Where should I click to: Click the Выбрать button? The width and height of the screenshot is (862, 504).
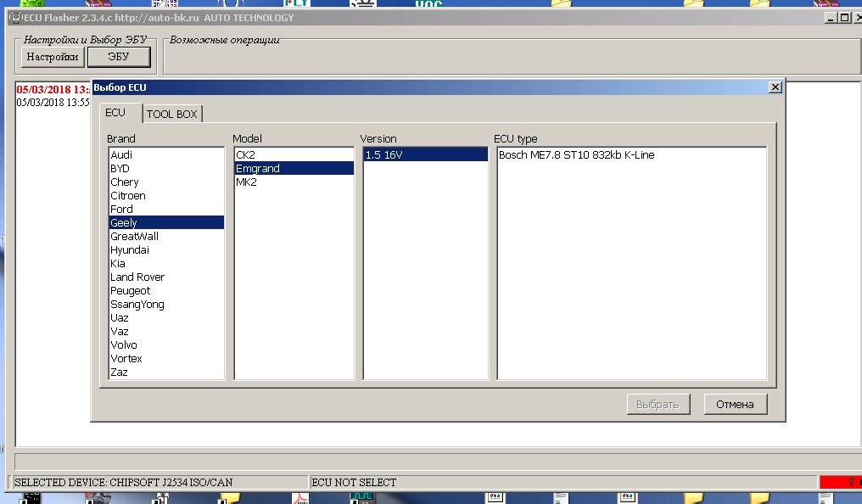[658, 405]
